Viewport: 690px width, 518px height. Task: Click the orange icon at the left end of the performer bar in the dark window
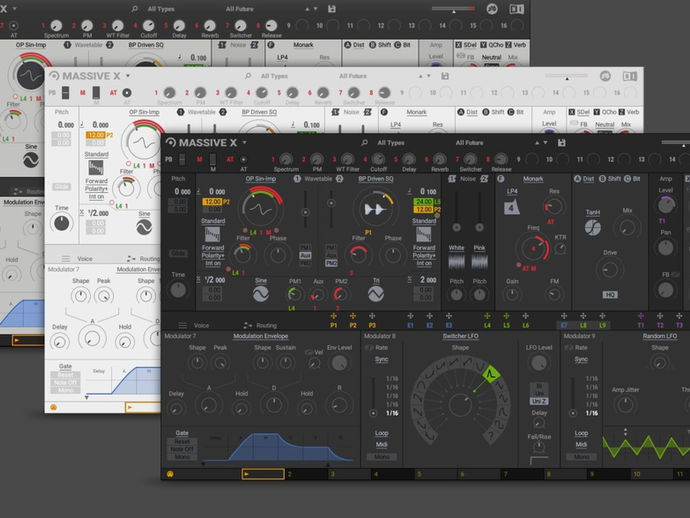click(x=170, y=474)
